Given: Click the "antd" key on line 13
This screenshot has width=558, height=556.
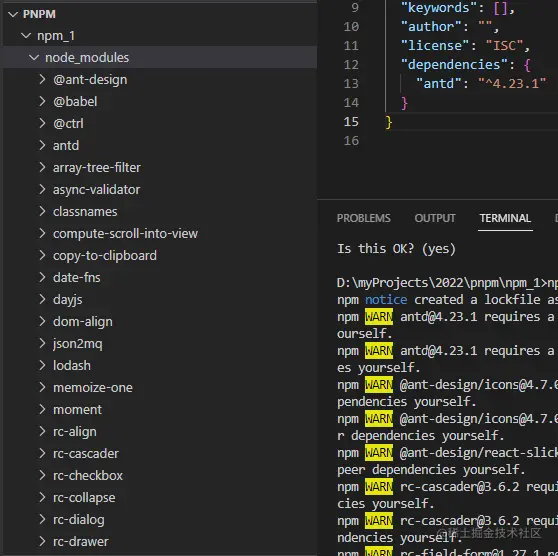Looking at the screenshot, I should pyautogui.click(x=438, y=84).
